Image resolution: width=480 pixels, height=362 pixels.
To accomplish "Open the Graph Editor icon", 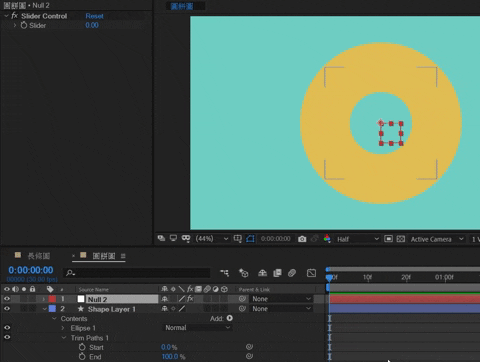I will (311, 273).
